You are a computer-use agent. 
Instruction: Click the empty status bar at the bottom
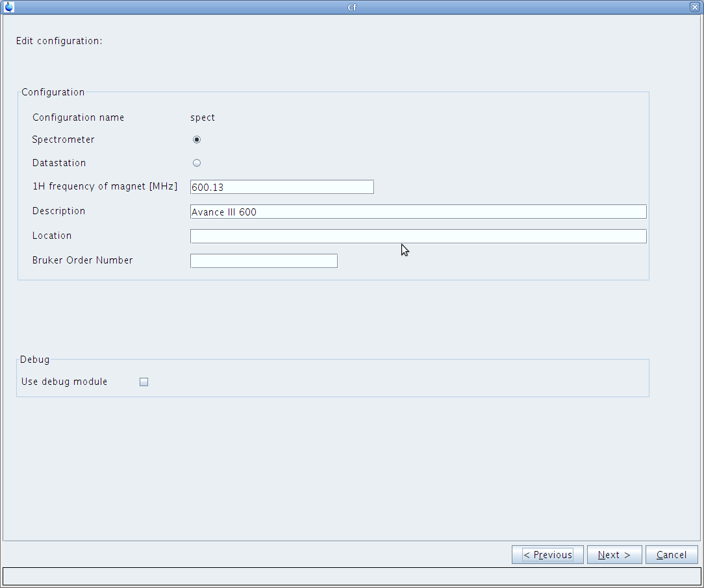[x=351, y=576]
